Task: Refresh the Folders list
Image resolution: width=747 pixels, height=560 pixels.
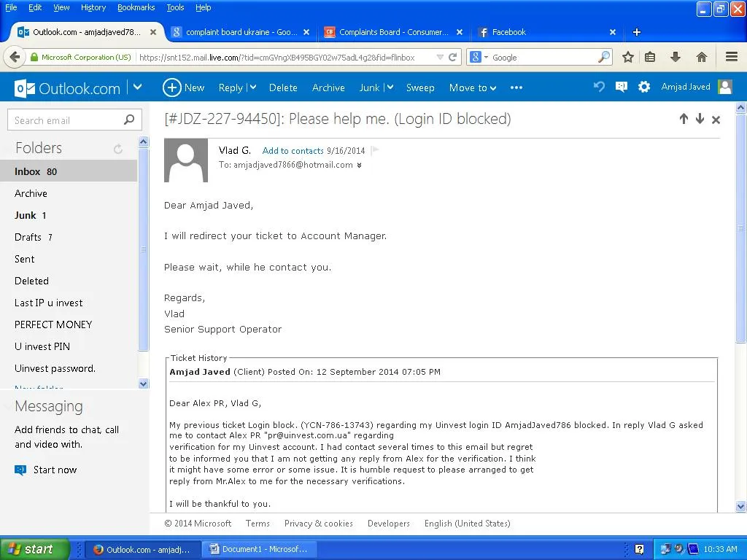Action: 117,149
